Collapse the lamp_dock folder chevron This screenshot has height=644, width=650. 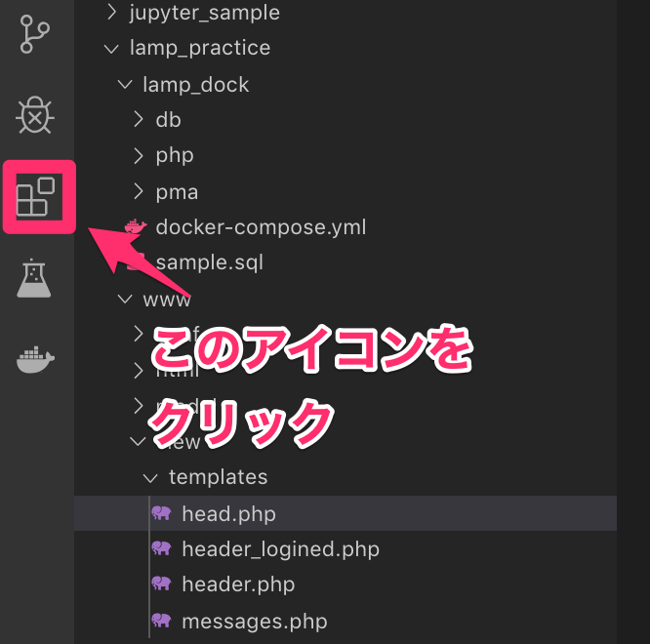[x=124, y=85]
